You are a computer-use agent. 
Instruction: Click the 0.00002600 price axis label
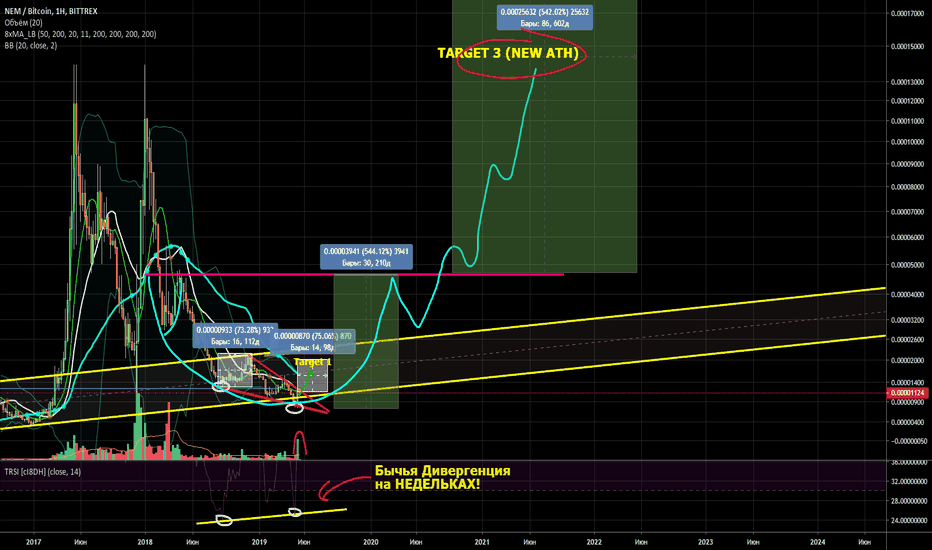pyautogui.click(x=908, y=340)
